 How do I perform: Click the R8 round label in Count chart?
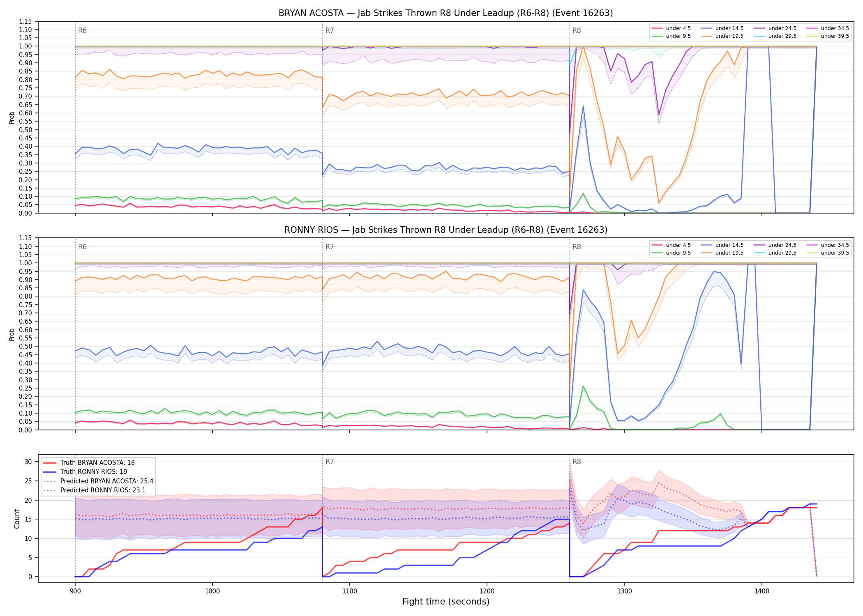pyautogui.click(x=577, y=462)
